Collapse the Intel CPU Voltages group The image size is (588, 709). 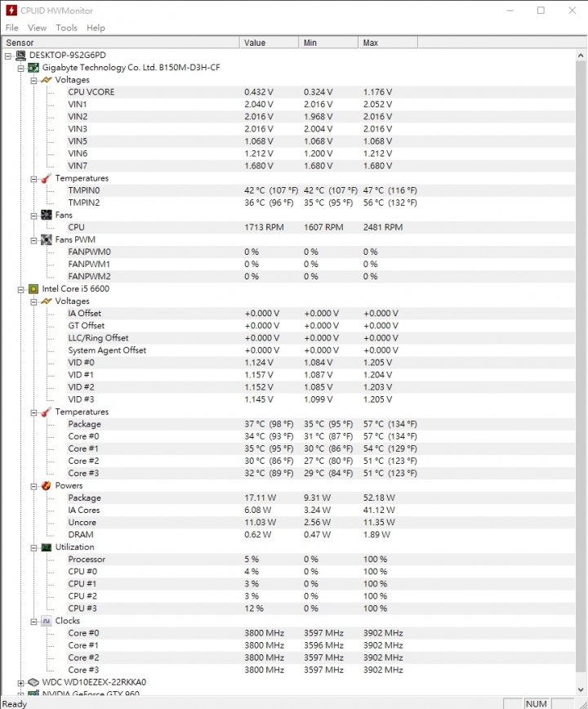pos(34,302)
